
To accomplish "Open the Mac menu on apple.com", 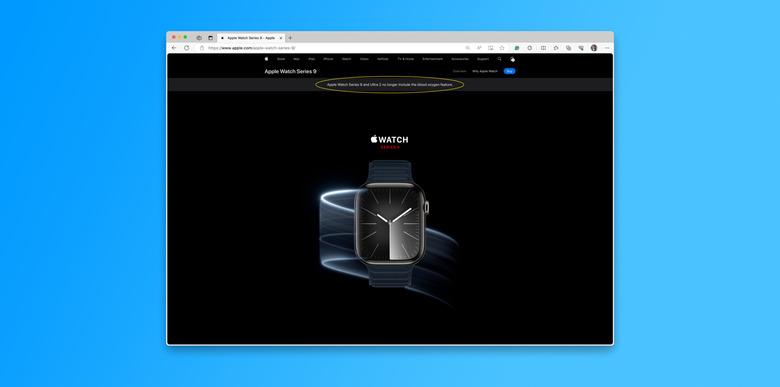I will click(296, 59).
